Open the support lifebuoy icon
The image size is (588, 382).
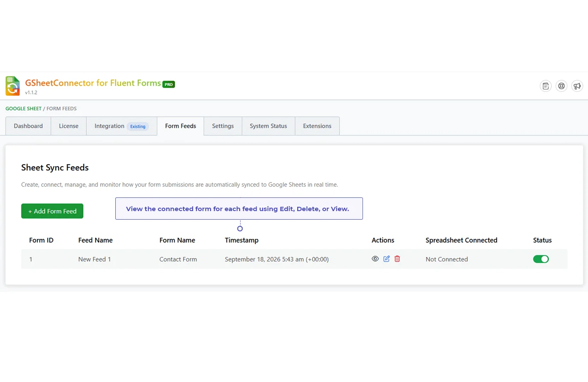tap(562, 86)
